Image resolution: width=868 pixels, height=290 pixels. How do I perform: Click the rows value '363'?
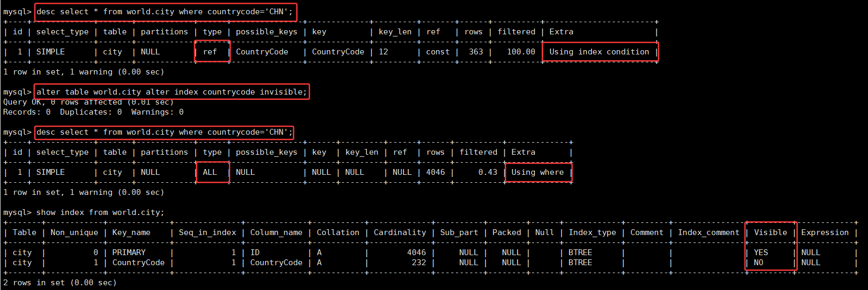(x=476, y=52)
